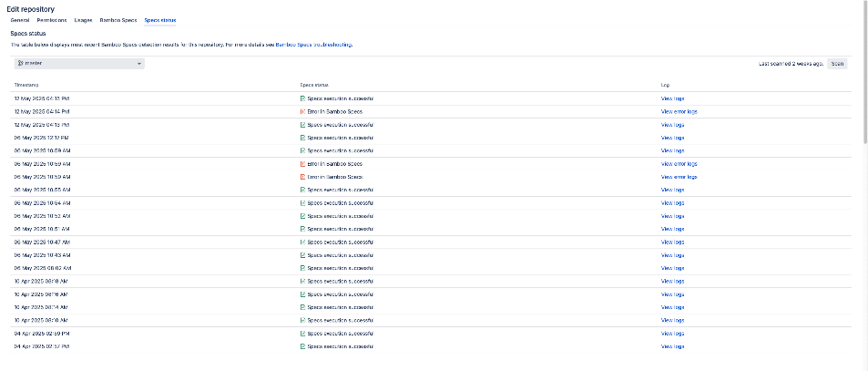View logs for 06 May 12:12 PM

[x=672, y=138]
